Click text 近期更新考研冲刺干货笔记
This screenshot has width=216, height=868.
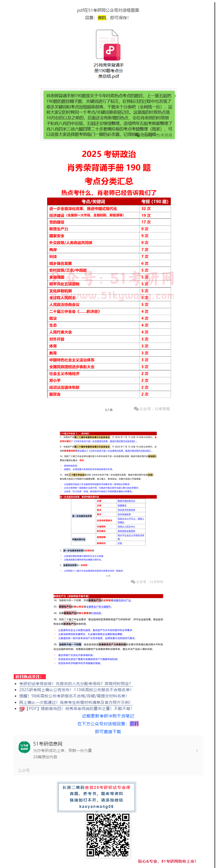point(108,716)
